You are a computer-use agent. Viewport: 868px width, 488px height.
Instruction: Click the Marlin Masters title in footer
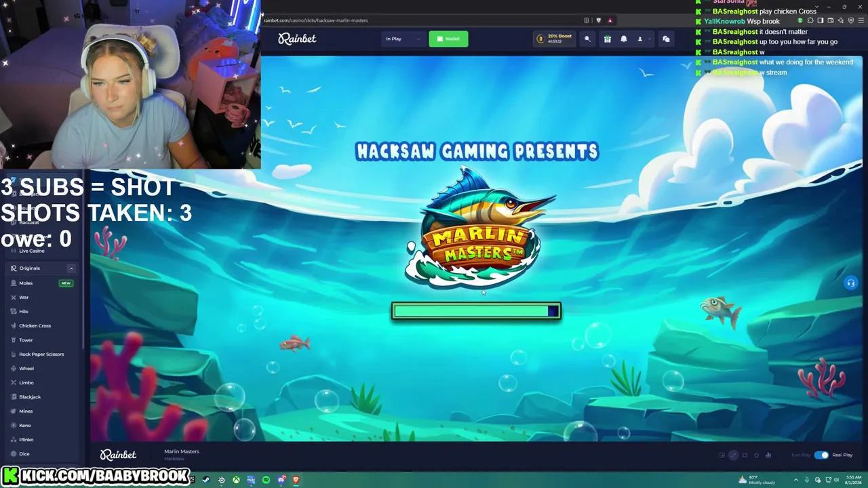click(x=181, y=451)
